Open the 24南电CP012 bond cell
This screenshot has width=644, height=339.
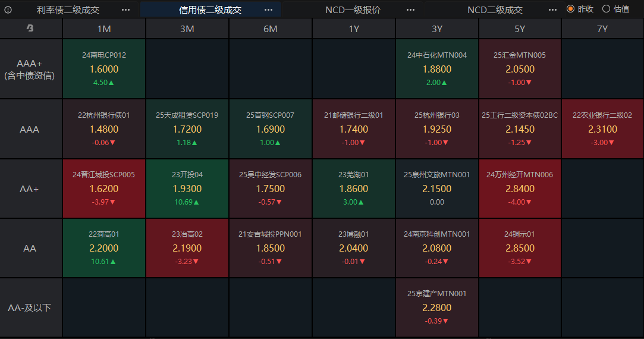(x=104, y=69)
